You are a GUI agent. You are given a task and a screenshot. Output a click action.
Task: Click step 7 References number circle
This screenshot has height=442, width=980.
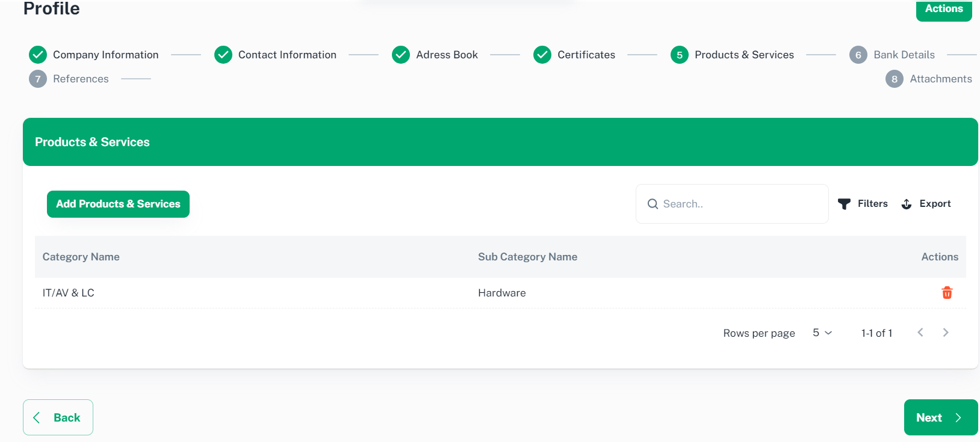38,79
